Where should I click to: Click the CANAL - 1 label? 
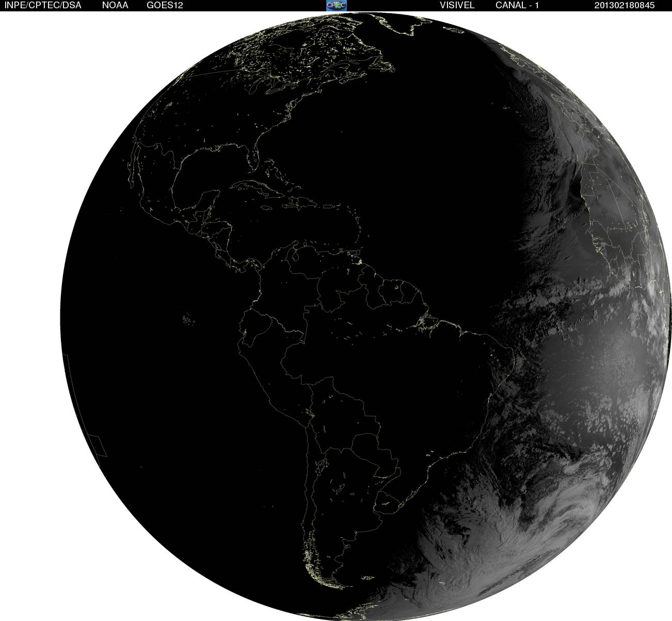click(517, 5)
